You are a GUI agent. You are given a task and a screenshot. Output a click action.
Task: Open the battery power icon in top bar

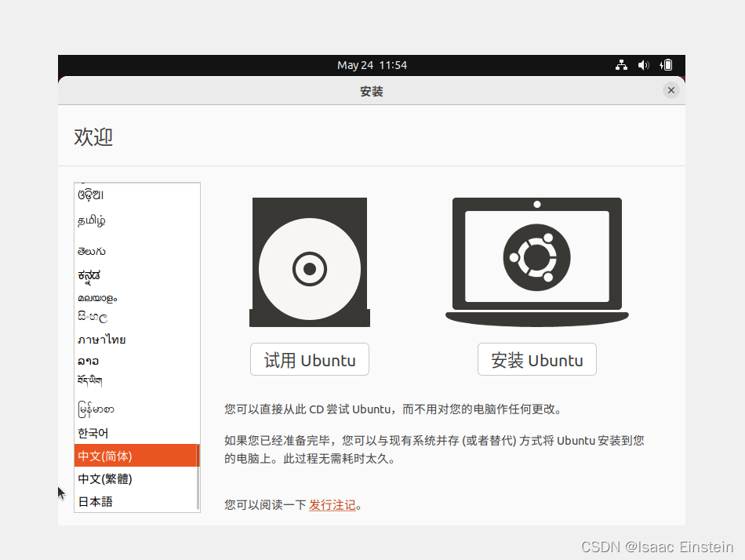pos(666,65)
